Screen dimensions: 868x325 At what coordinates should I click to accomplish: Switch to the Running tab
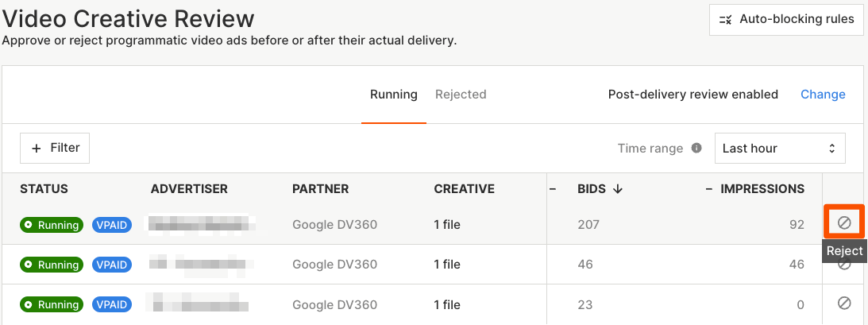[393, 95]
